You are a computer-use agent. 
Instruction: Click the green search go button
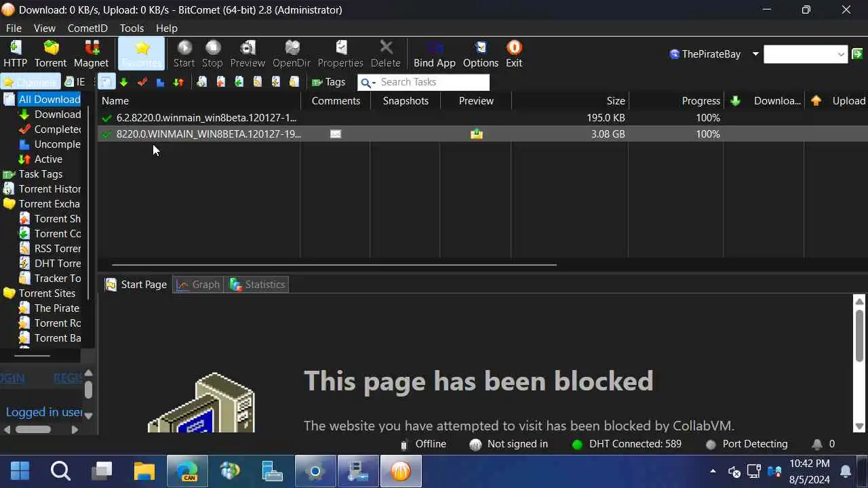[857, 54]
